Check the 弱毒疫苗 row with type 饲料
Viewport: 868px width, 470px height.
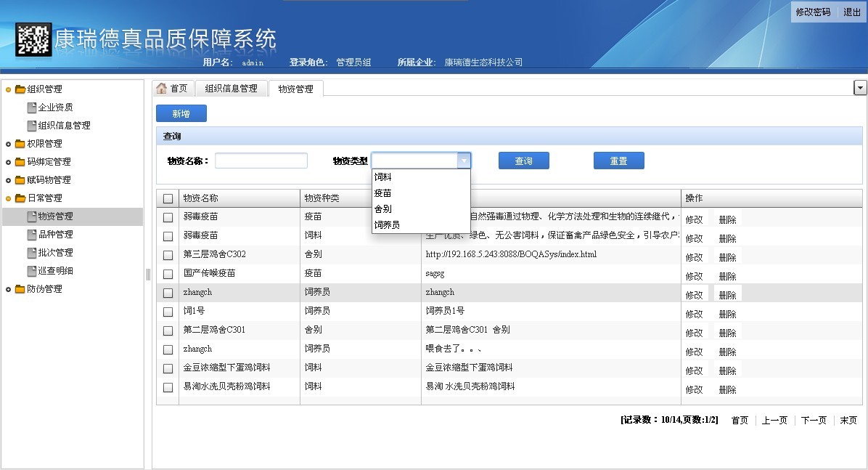click(168, 237)
